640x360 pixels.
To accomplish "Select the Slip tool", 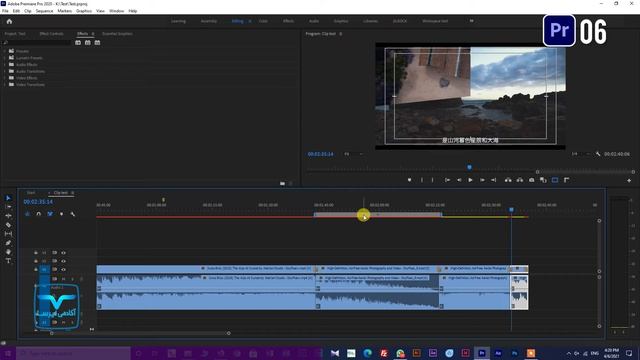I will (8, 234).
